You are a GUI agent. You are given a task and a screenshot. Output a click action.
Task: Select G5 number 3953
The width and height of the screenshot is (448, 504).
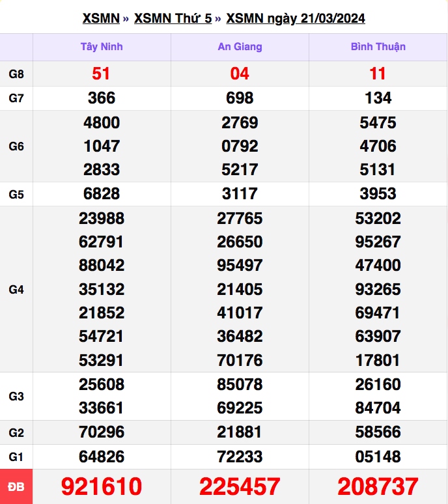tap(378, 193)
